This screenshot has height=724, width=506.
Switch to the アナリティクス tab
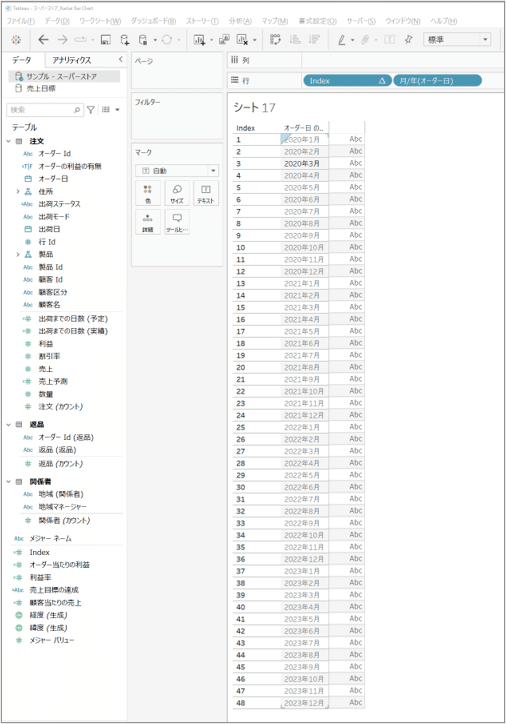[72, 60]
